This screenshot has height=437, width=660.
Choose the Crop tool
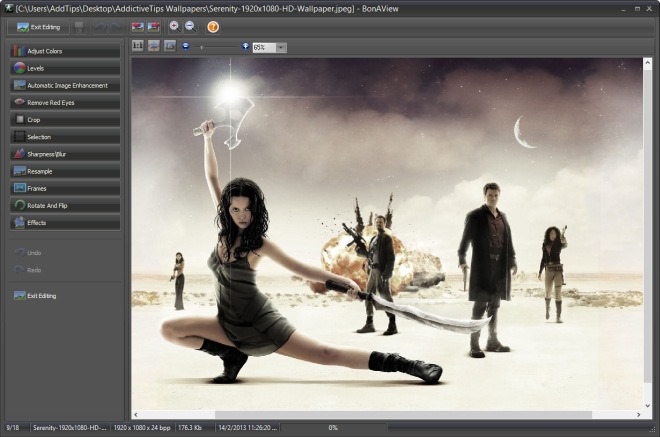point(65,120)
